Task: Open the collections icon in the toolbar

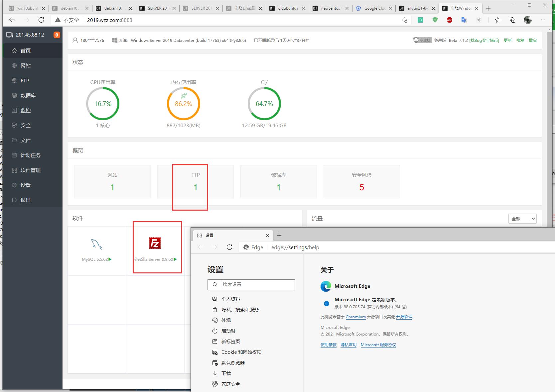Action: [512, 20]
